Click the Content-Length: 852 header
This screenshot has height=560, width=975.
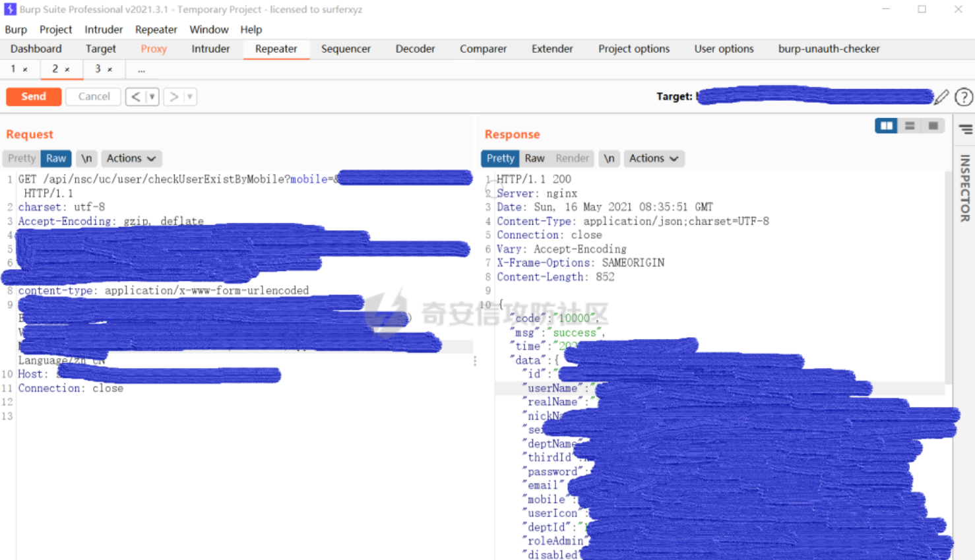[x=555, y=277]
